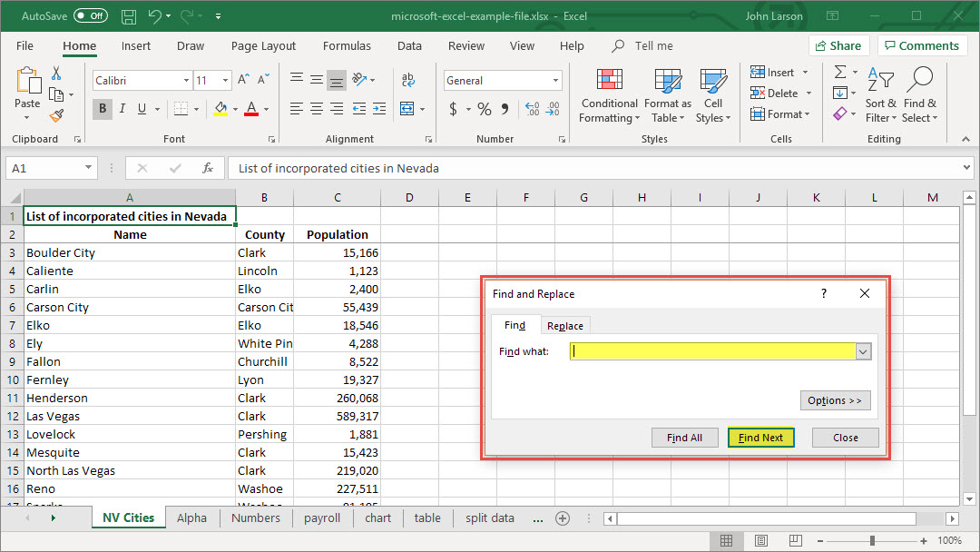Click the Find what text field
The width and height of the screenshot is (980, 552).
click(x=712, y=351)
